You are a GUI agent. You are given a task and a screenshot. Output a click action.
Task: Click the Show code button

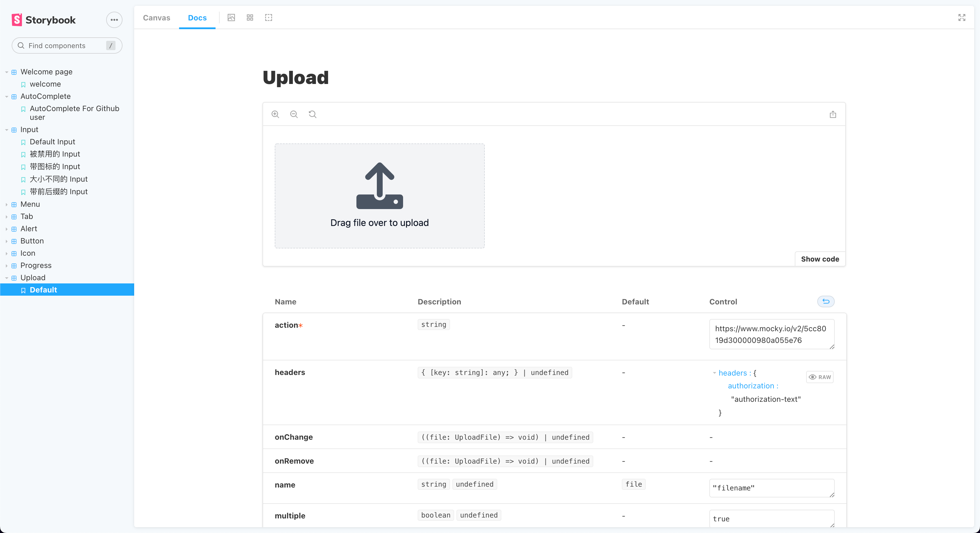(820, 259)
